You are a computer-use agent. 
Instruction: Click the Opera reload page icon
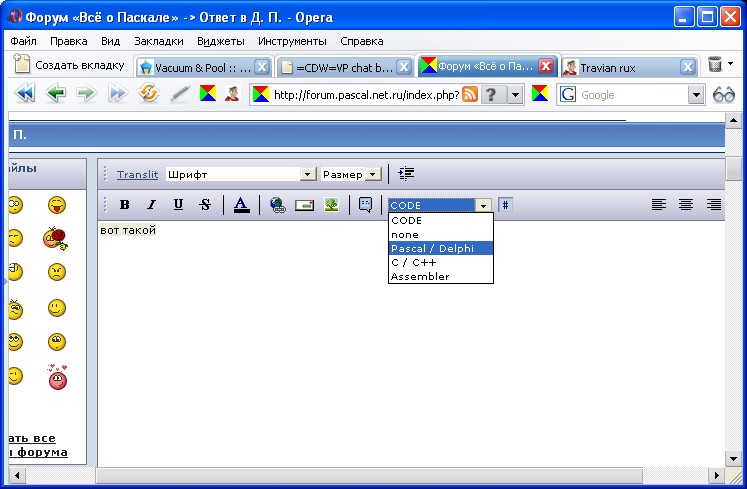pyautogui.click(x=149, y=94)
